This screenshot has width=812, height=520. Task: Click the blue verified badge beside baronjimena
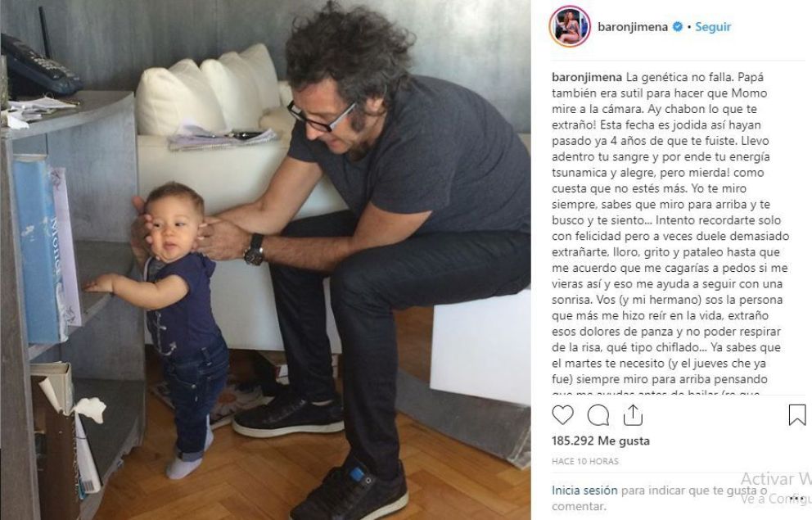(x=678, y=27)
